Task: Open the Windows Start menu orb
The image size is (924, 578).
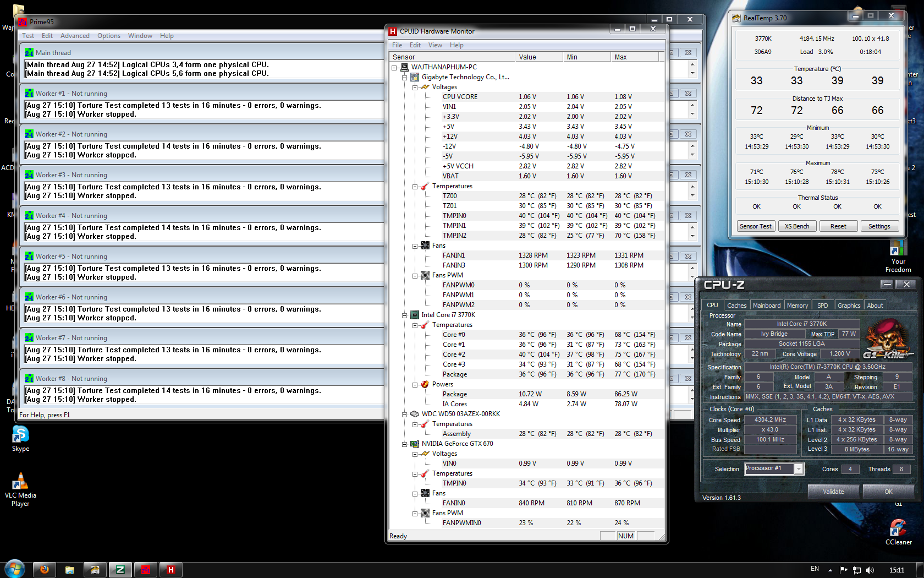Action: [15, 569]
